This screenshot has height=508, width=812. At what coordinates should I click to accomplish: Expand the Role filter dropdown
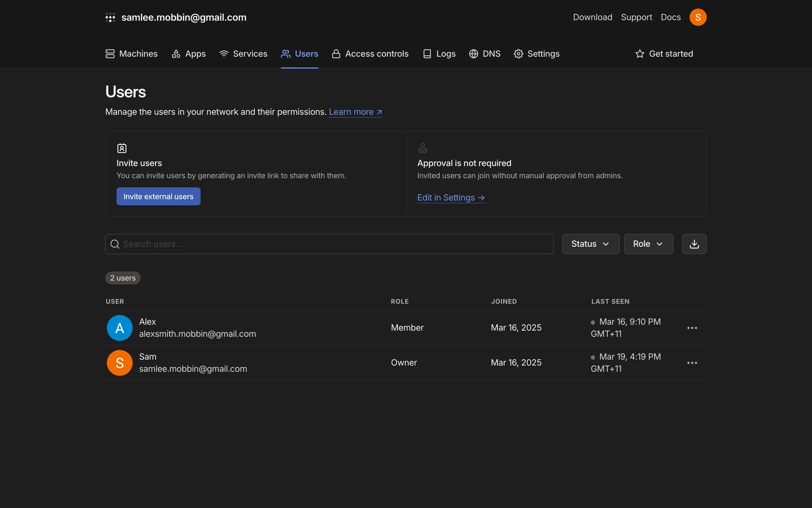click(648, 244)
